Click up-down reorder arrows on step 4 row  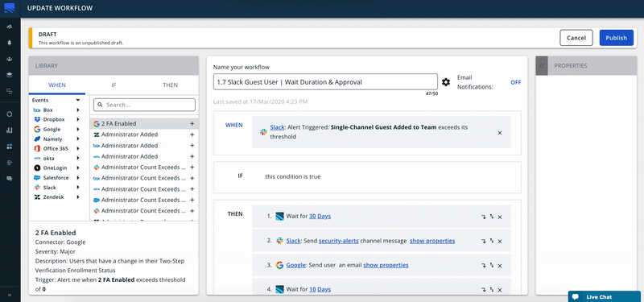pos(492,290)
